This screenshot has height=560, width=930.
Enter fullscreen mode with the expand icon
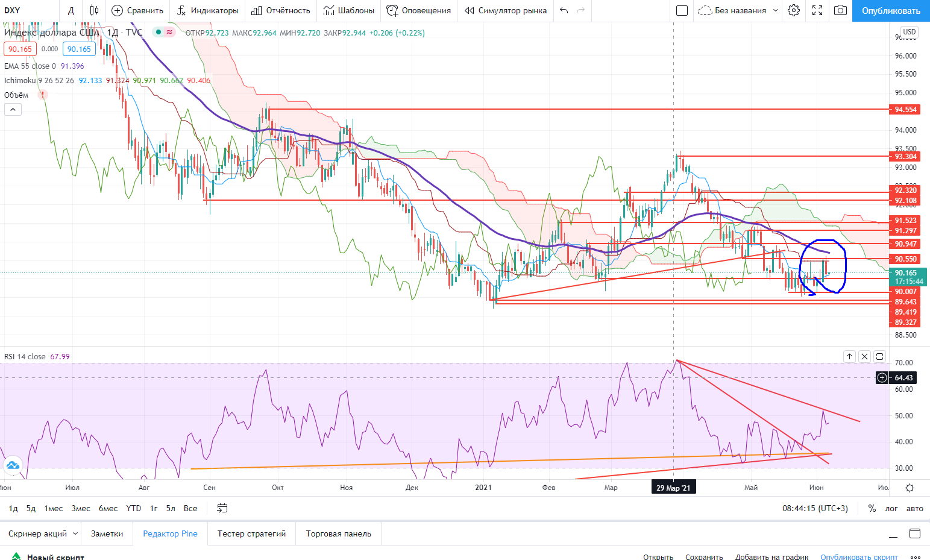(817, 10)
